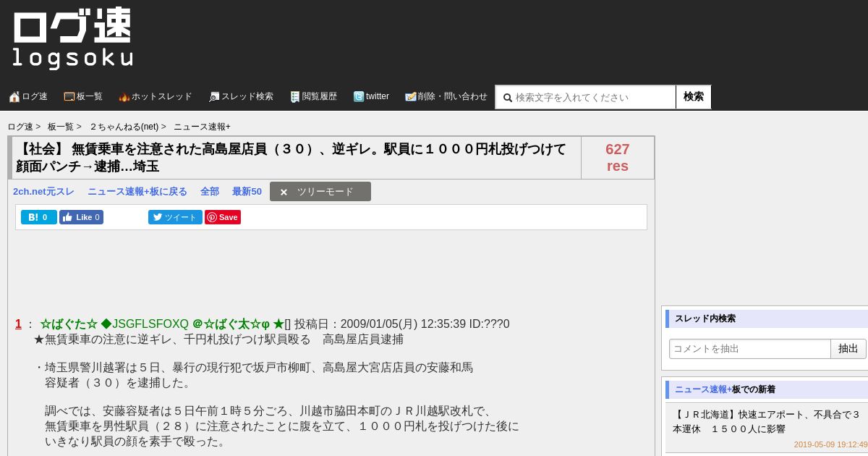The height and width of the screenshot is (456, 868).
Task: Click the history icon beside 閲覧履歴
Action: 295,97
